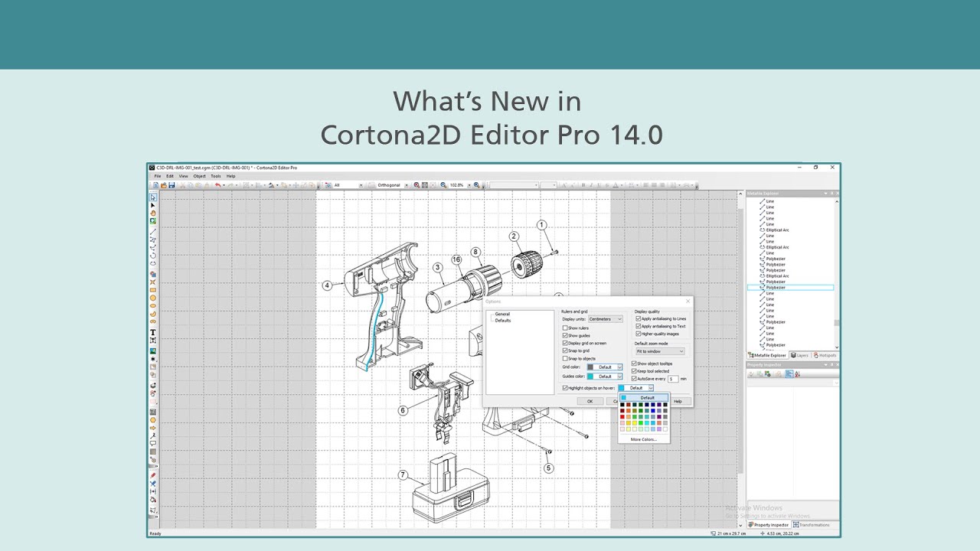
Task: Select the insert image tool
Action: pos(153,350)
